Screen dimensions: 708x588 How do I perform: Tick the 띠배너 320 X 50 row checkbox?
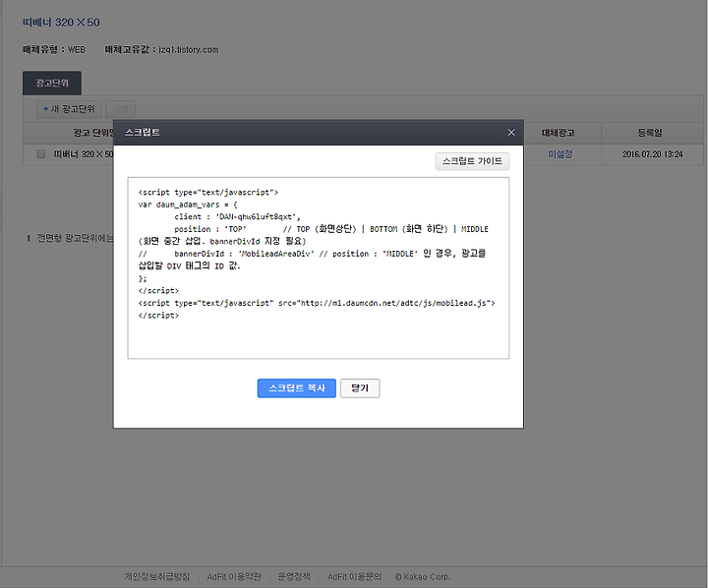click(x=41, y=154)
